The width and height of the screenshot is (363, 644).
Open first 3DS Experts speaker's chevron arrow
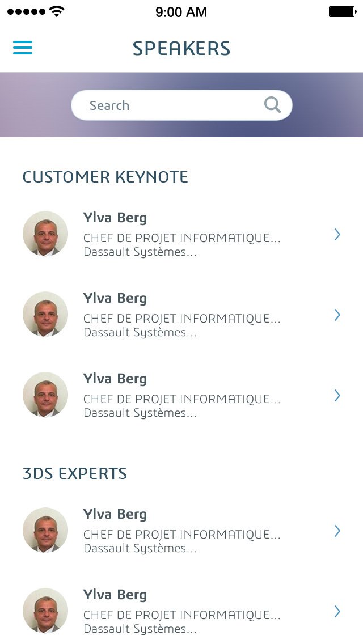click(337, 531)
